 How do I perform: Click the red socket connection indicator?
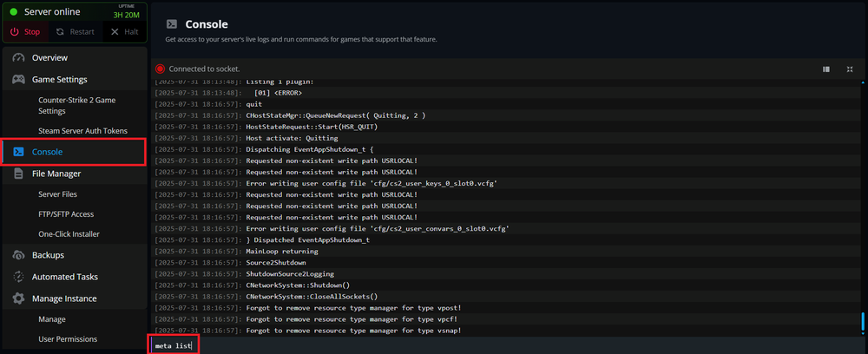160,69
